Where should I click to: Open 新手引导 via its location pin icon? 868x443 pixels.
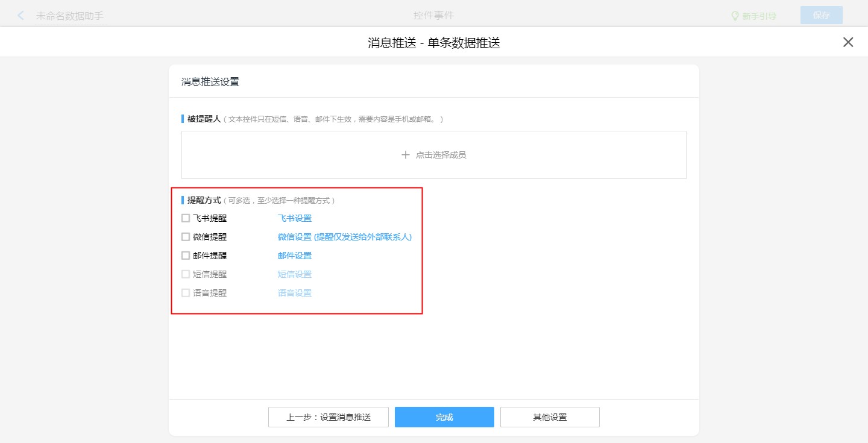point(735,16)
